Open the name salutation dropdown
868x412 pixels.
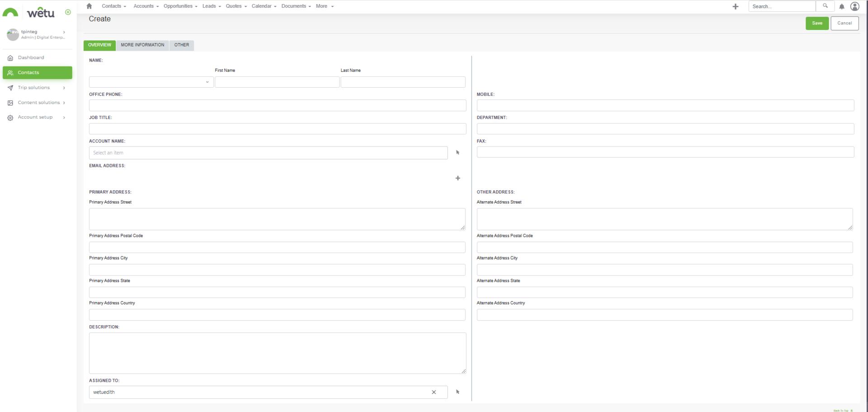(151, 82)
